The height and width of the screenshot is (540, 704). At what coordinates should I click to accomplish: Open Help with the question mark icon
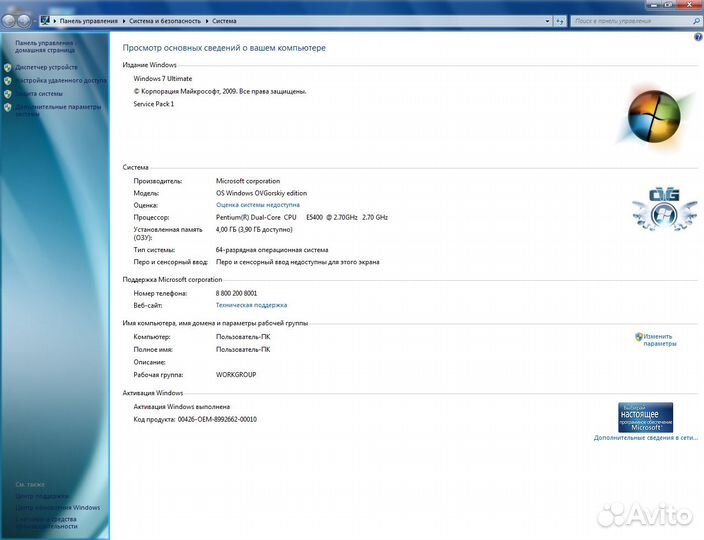[698, 37]
